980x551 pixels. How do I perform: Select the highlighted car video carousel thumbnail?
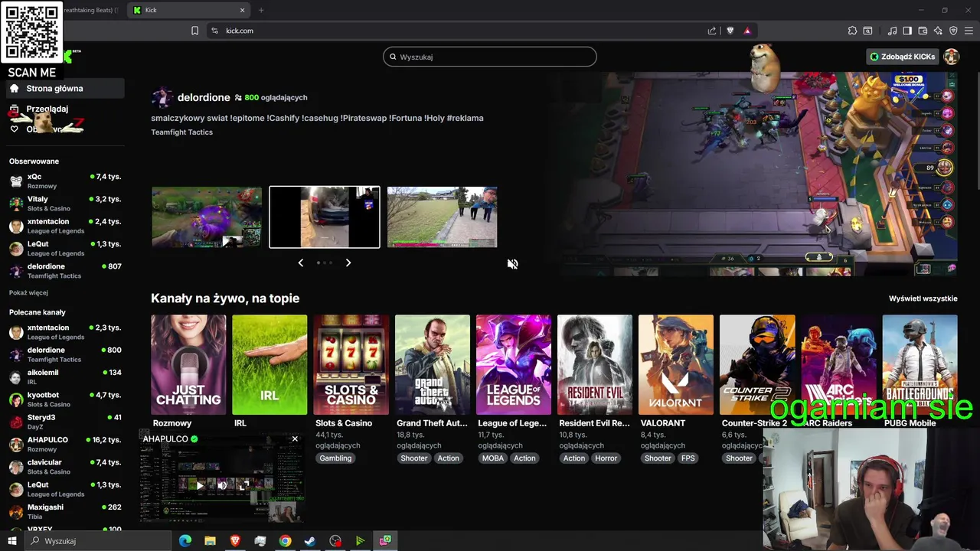tap(325, 217)
